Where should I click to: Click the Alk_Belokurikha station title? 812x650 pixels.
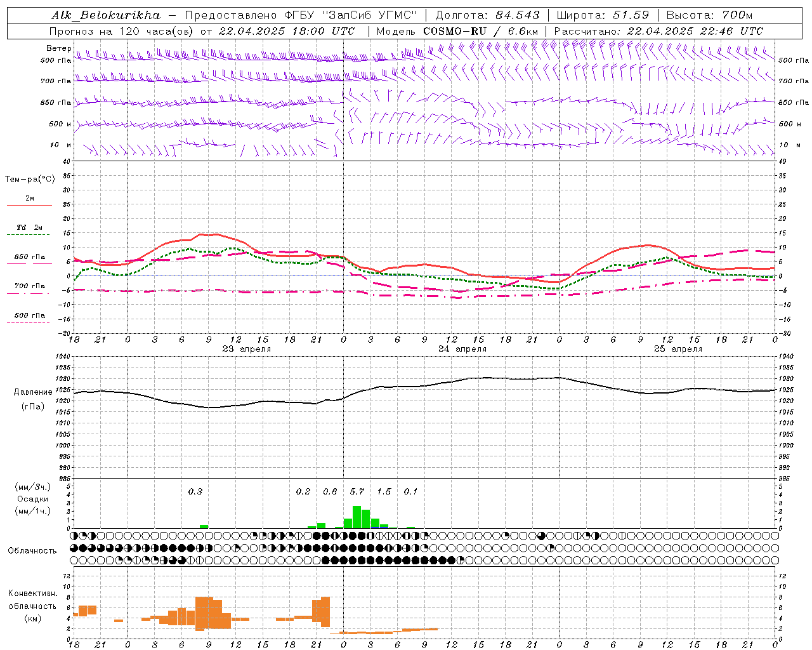(x=106, y=15)
